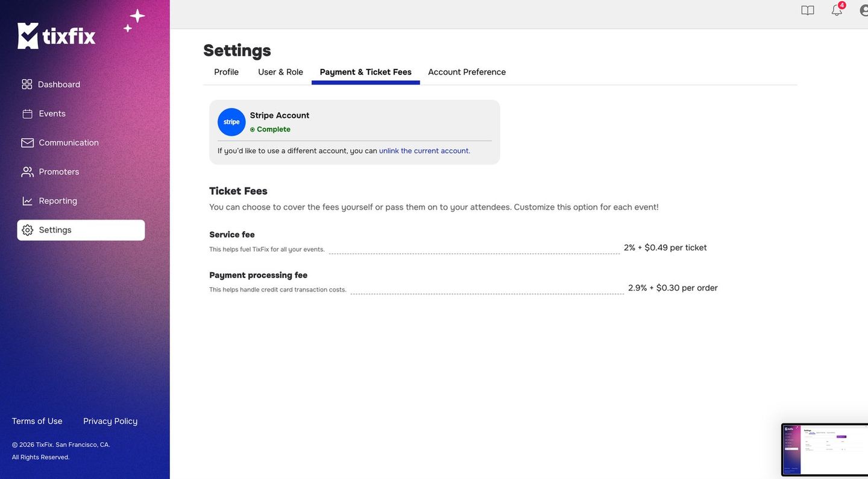
Task: Open Privacy Policy link
Action: click(110, 421)
